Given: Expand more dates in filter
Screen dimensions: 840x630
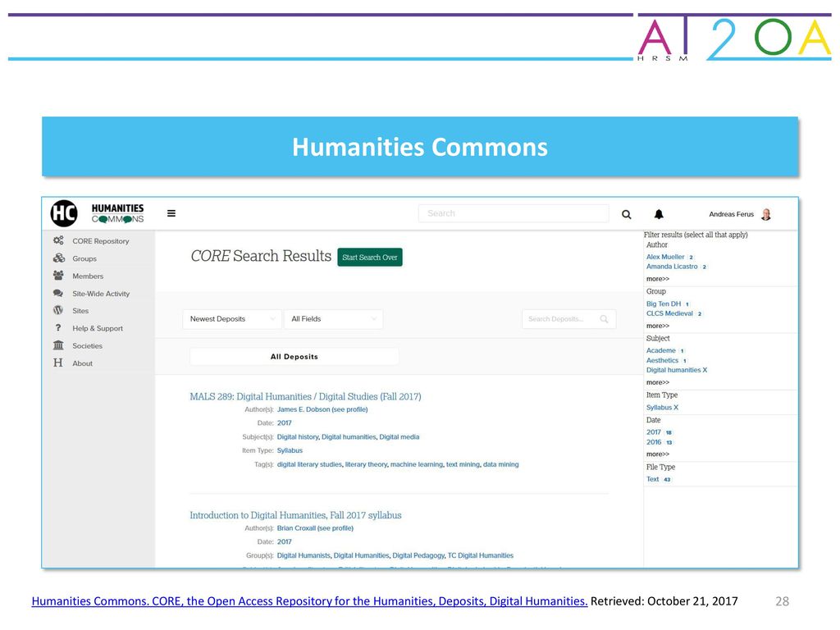Looking at the screenshot, I should pos(658,454).
